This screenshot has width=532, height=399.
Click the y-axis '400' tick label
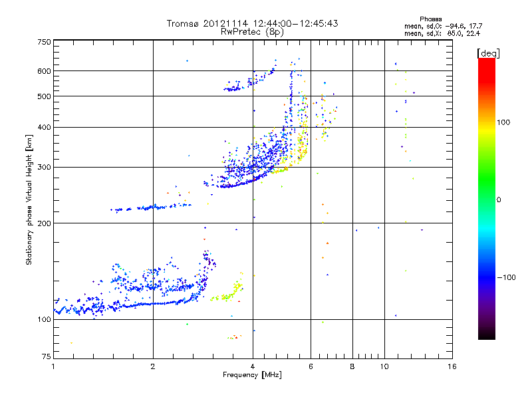(x=44, y=127)
